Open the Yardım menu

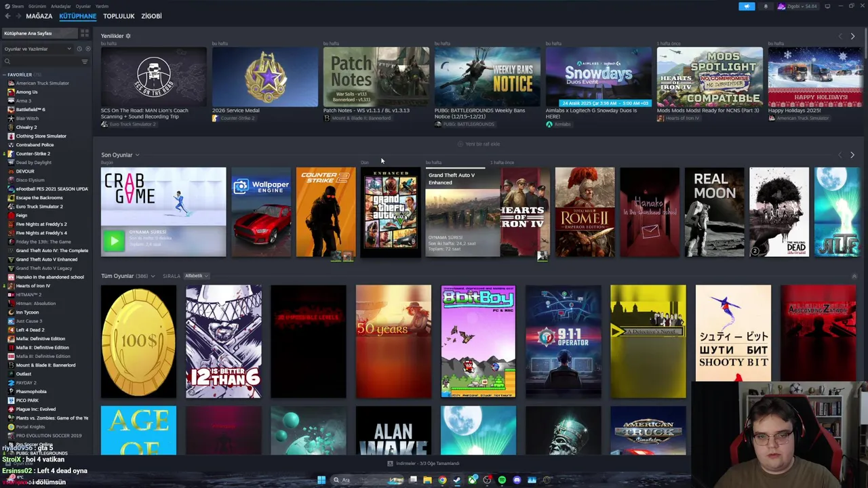[x=102, y=6]
